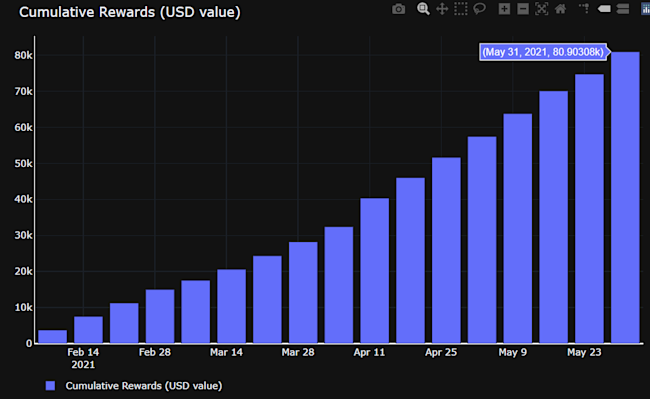Select the May 24 bar near 75k
650x399 pixels.
[589, 208]
